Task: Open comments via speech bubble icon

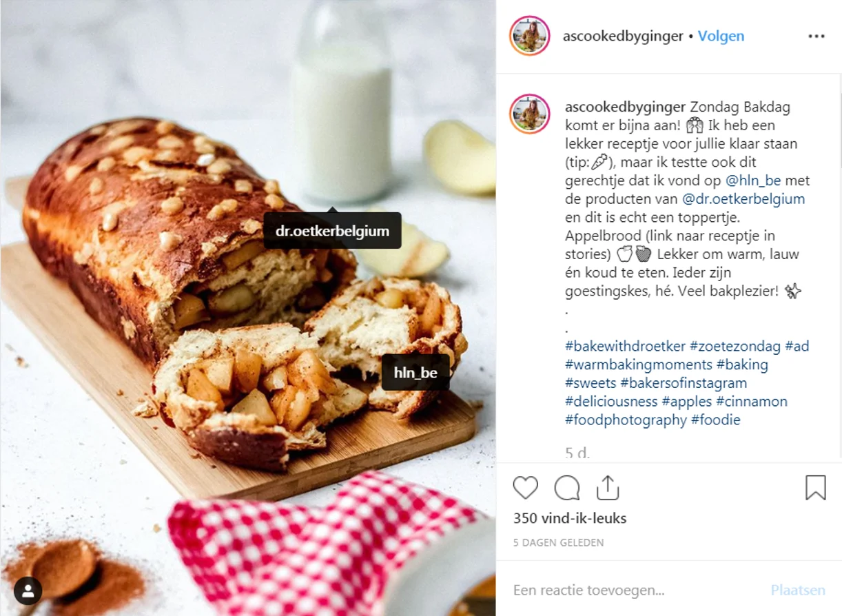Action: point(566,488)
